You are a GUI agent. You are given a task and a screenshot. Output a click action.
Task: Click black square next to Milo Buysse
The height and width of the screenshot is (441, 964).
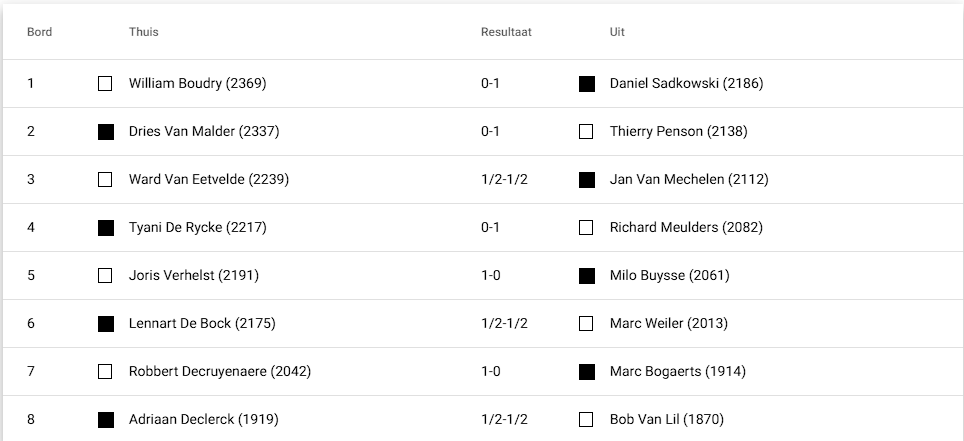(x=587, y=276)
